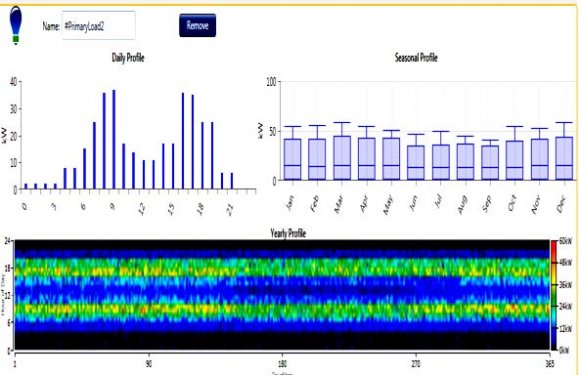The width and height of the screenshot is (580, 375).
Task: Click the 180 day axis label
Action: (282, 364)
